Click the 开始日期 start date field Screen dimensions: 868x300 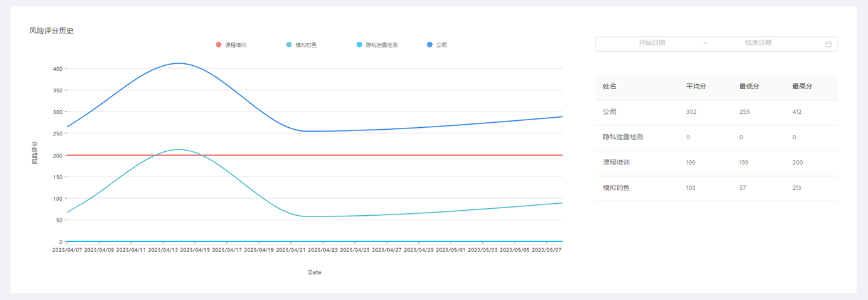click(651, 43)
